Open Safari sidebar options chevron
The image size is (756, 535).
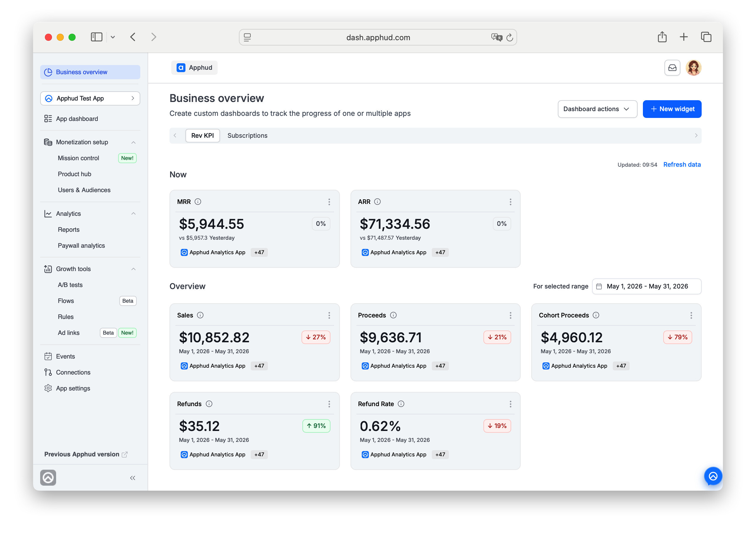click(x=113, y=37)
